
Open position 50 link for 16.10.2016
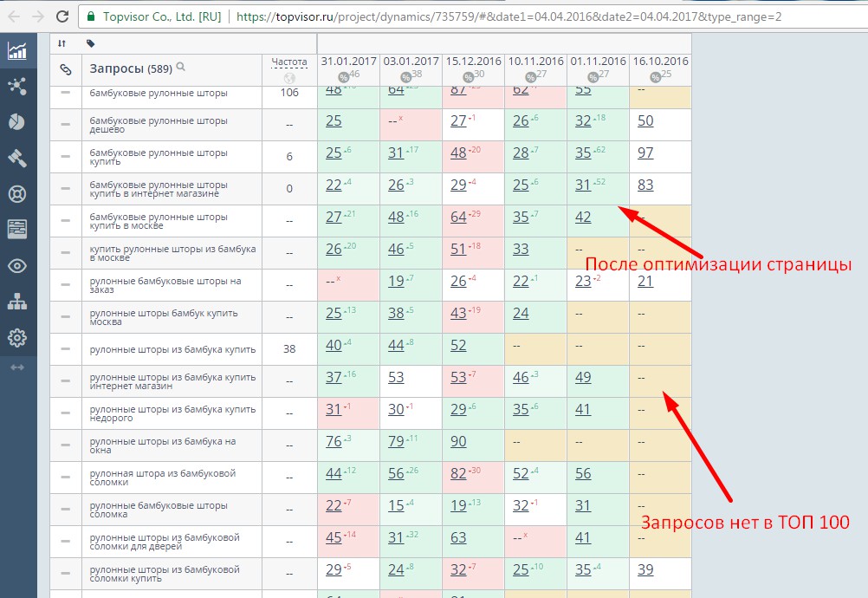[645, 120]
